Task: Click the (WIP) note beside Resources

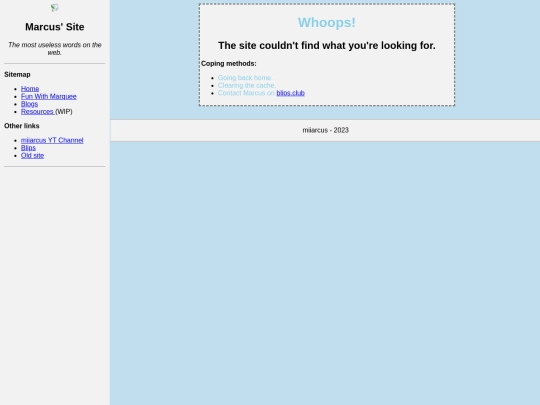Action: coord(64,112)
